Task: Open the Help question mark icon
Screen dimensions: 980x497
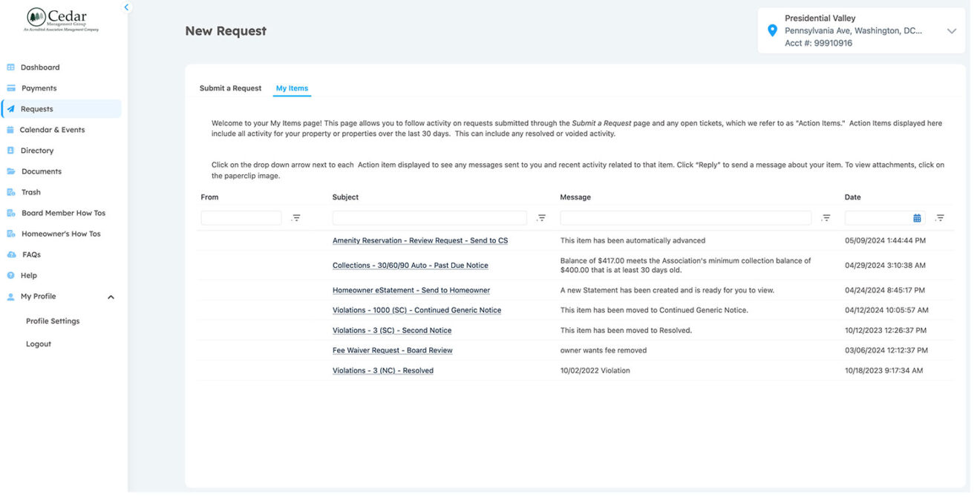Action: click(x=11, y=275)
